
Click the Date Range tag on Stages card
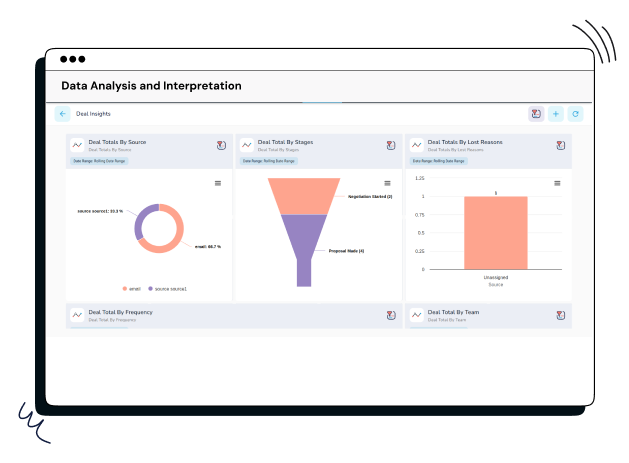coord(268,160)
